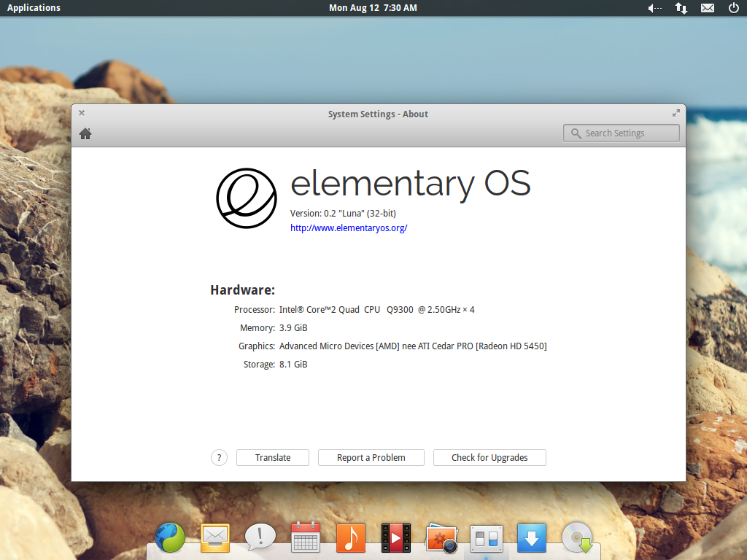This screenshot has height=560, width=747.
Task: Click the storage value 8.1 GiB
Action: 293,365
